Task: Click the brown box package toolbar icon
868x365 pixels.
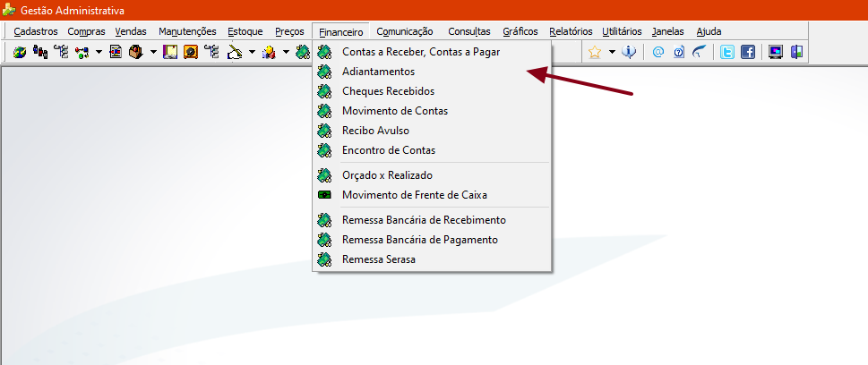Action: 135,53
